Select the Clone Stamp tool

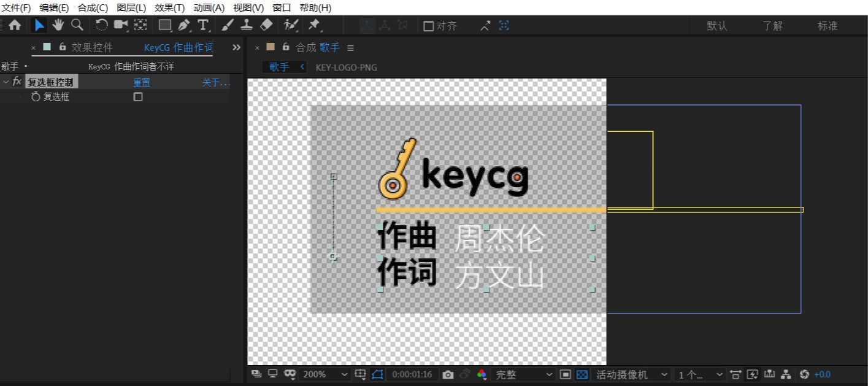coord(247,25)
